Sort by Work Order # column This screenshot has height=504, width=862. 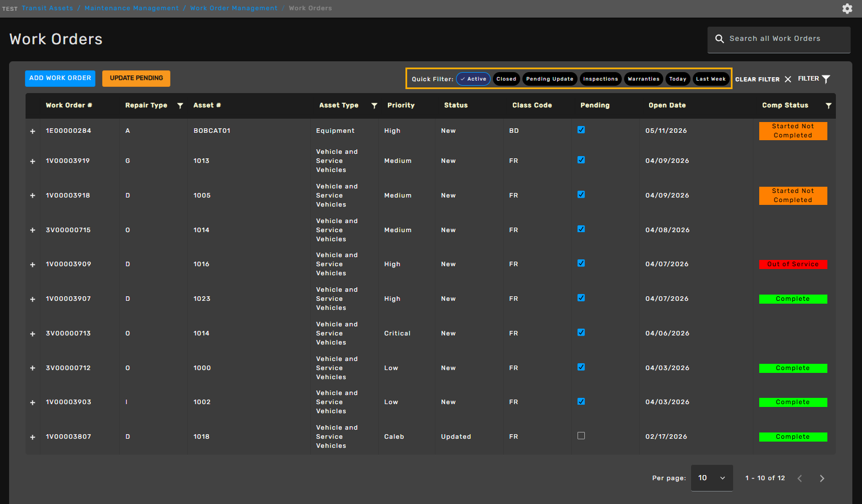(x=69, y=106)
